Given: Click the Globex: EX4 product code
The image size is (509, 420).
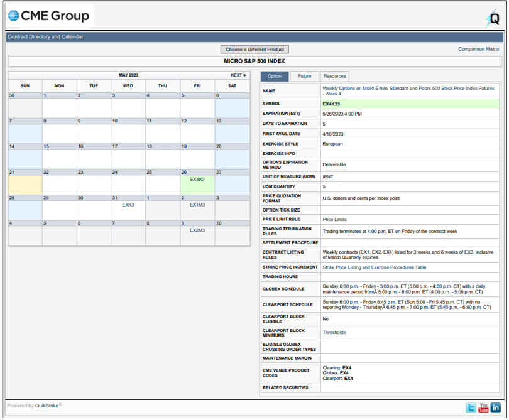Looking at the screenshot, I should coord(336,373).
